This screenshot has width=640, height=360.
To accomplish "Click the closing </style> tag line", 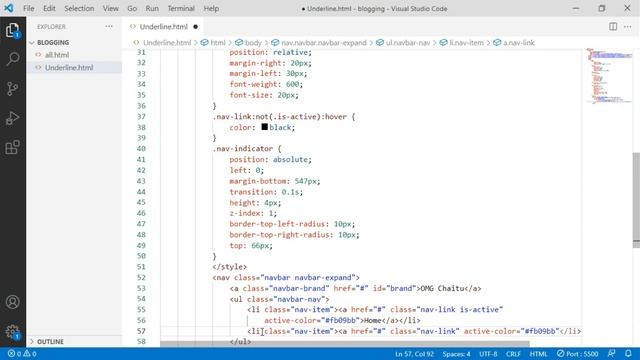I will (229, 267).
